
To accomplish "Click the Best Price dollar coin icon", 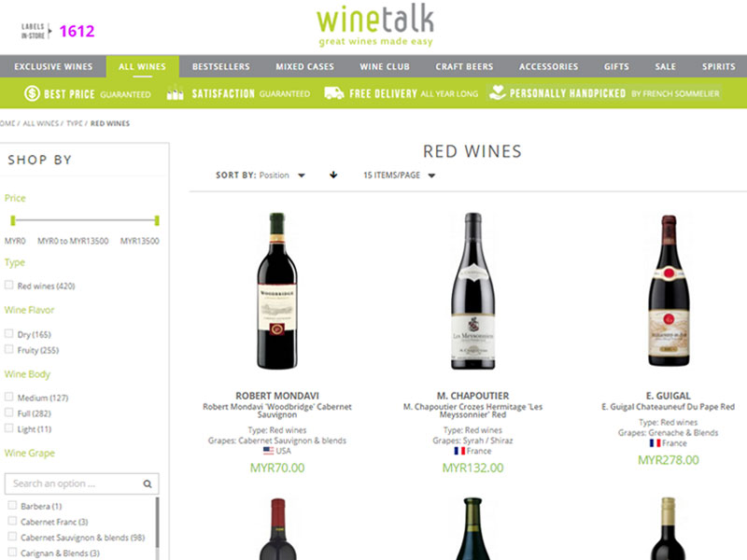I will point(32,93).
